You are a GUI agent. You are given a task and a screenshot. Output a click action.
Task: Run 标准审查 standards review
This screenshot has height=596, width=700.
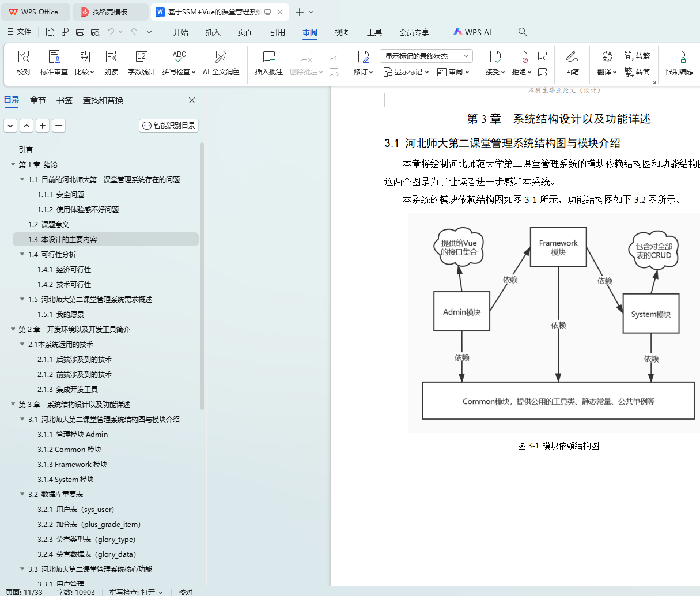click(54, 63)
